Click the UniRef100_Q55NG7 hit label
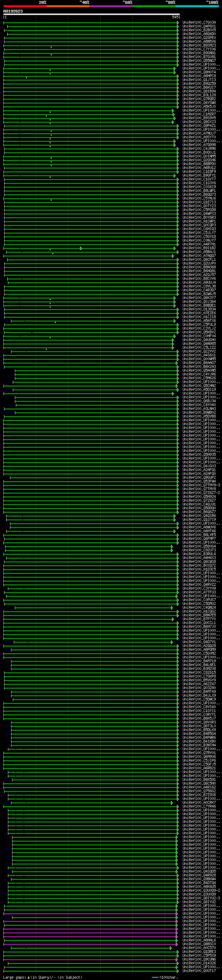 pos(199,60)
